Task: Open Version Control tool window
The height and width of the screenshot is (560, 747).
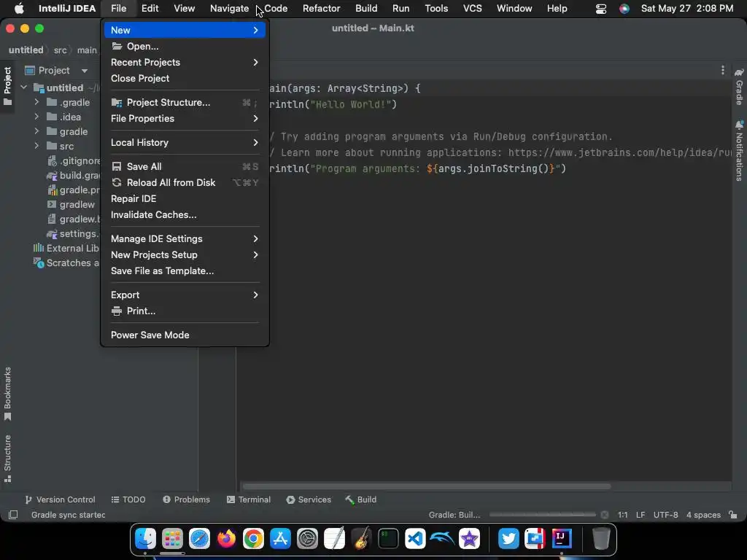Action: pyautogui.click(x=60, y=499)
